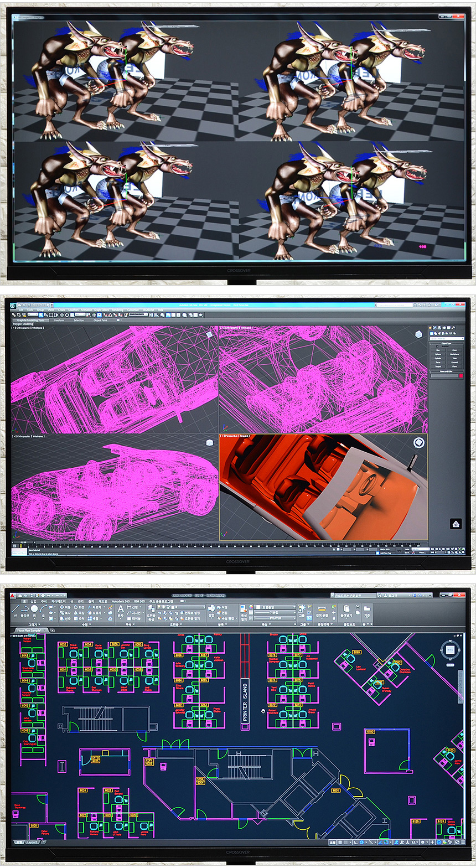Click the home icon in the 3ds Max panel
The image size is (476, 868).
click(x=456, y=523)
